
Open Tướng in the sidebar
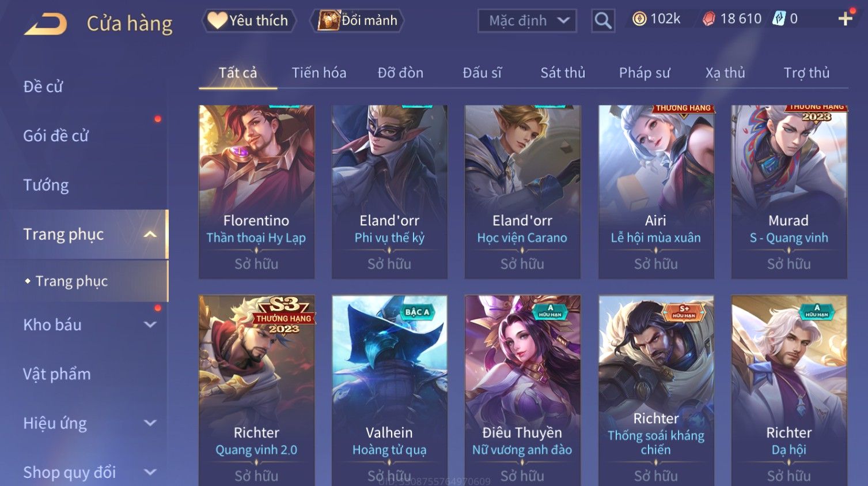[x=46, y=185]
